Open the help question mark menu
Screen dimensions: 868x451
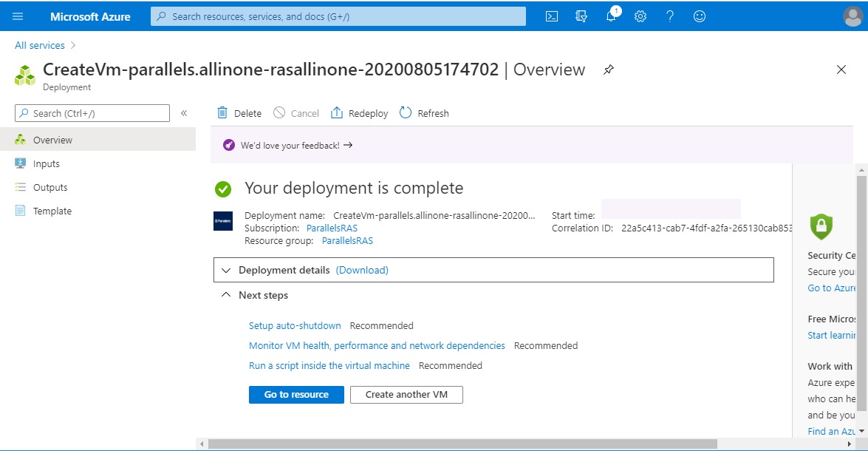(669, 16)
